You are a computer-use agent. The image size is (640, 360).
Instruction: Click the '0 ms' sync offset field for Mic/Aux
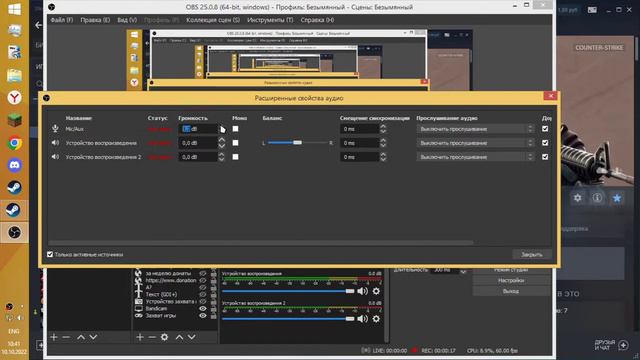click(x=359, y=129)
